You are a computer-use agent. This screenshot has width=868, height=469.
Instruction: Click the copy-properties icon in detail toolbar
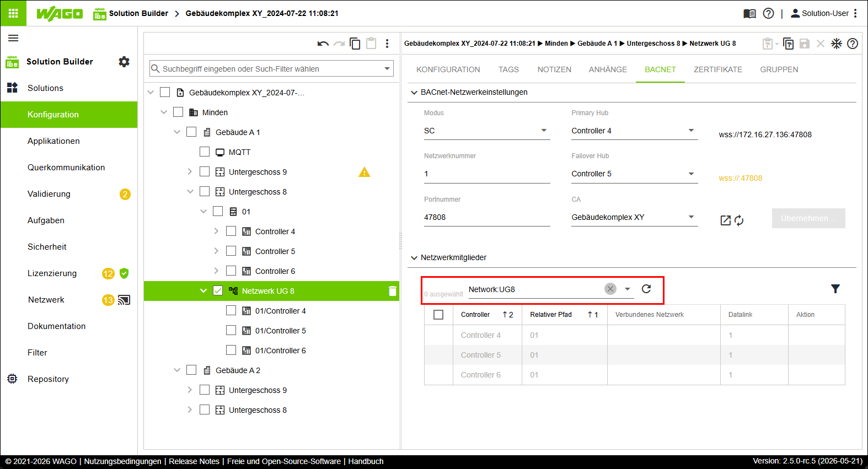click(x=789, y=44)
